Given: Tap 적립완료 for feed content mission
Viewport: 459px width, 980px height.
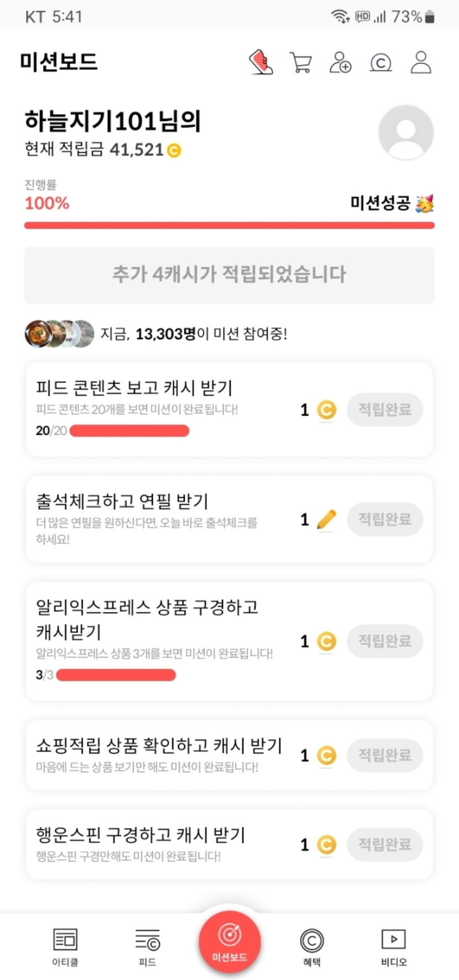Looking at the screenshot, I should pos(385,409).
